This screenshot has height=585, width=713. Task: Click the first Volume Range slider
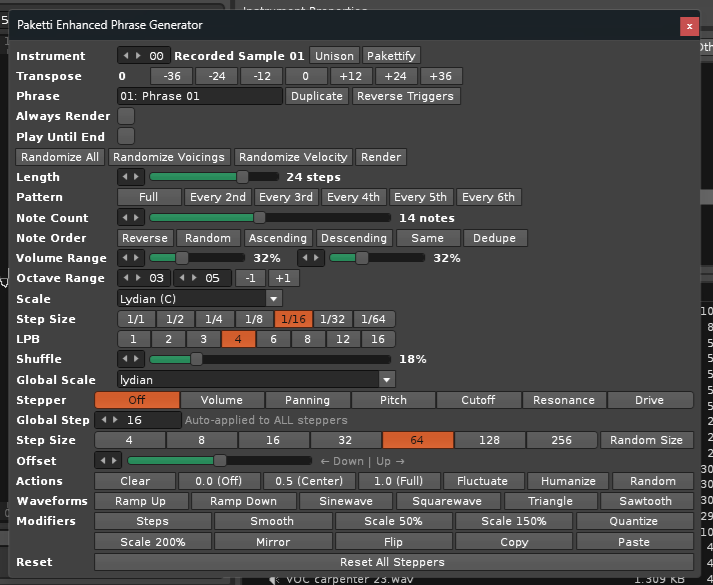click(x=197, y=258)
